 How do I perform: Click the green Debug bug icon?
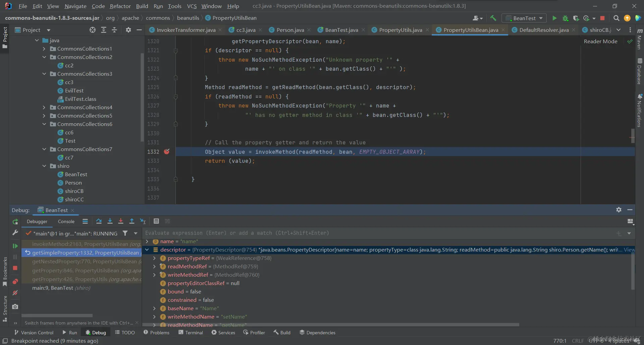(x=565, y=18)
